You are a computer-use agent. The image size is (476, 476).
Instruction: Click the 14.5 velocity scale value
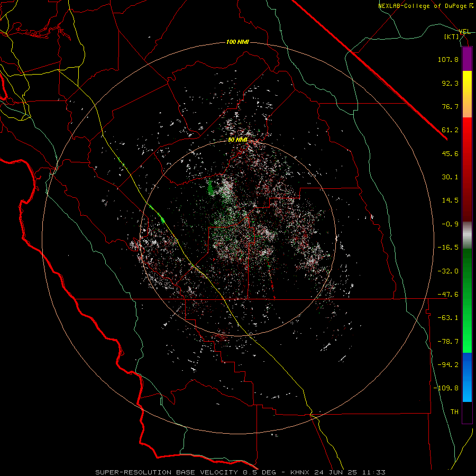pyautogui.click(x=450, y=200)
